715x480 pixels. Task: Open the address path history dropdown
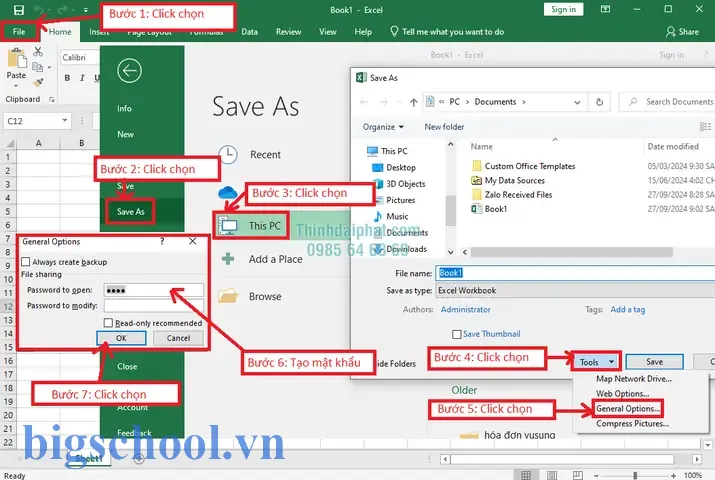click(577, 102)
